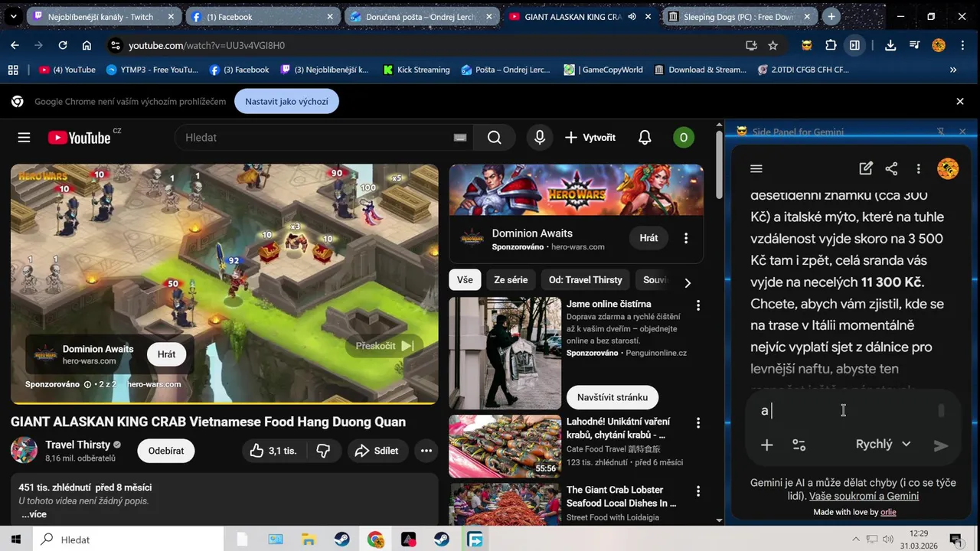Open the GameCopyWorld bookmark

click(603, 70)
